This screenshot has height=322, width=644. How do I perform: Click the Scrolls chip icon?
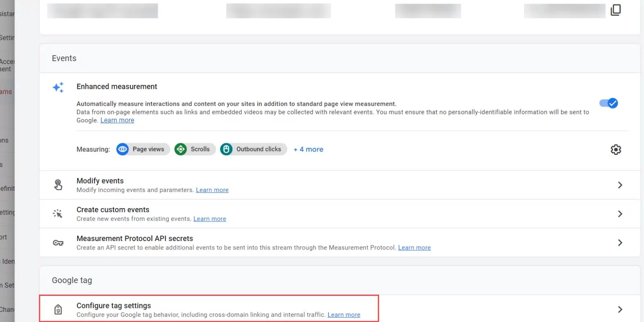pyautogui.click(x=181, y=149)
